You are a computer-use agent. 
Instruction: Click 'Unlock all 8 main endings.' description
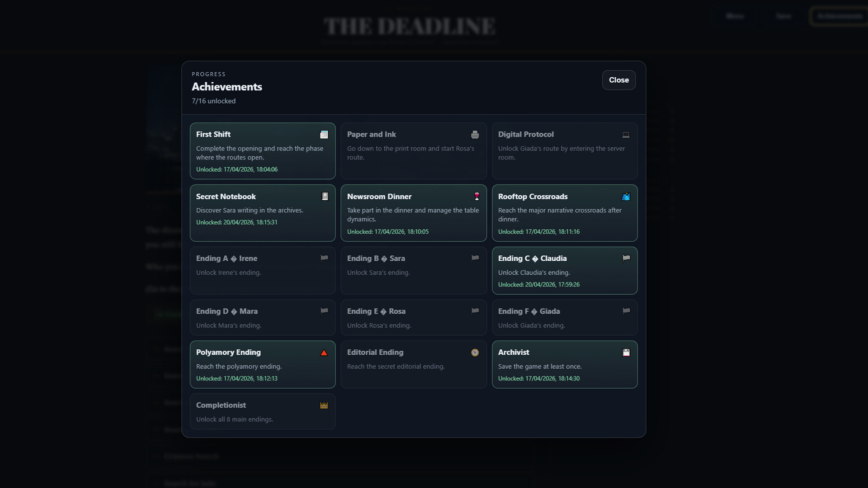coord(235,419)
